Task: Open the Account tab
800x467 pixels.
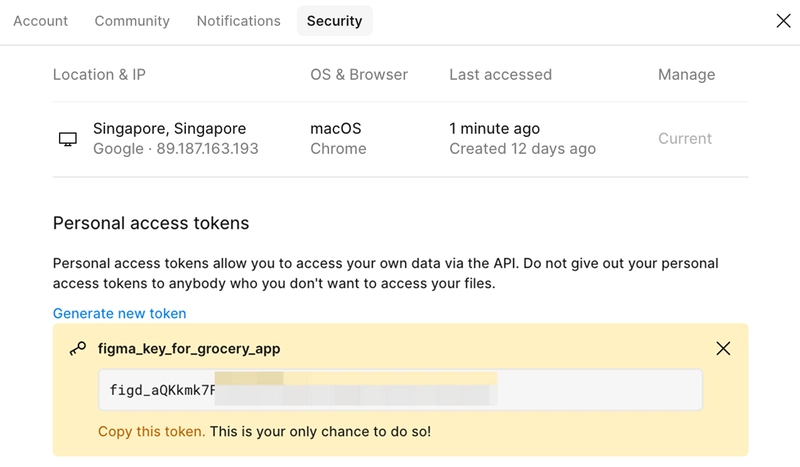Action: pos(40,21)
